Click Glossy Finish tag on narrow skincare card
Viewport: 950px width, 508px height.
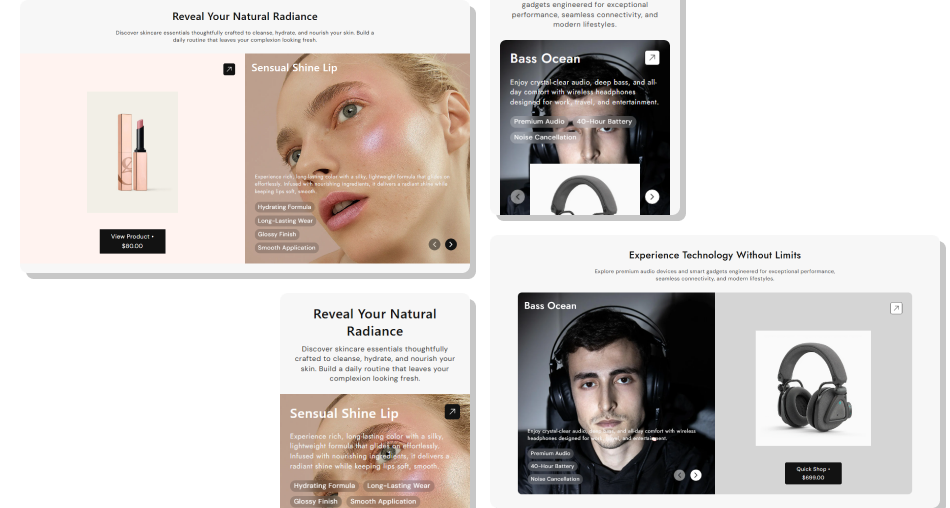click(x=316, y=501)
